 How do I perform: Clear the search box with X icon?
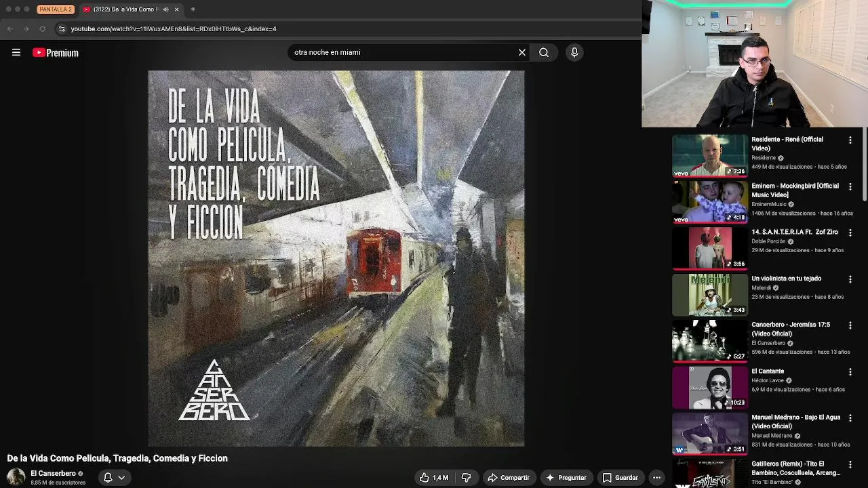click(522, 52)
